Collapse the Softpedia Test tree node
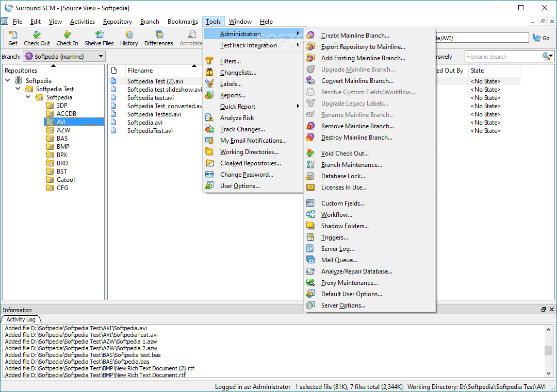The image size is (557, 392). (18, 89)
